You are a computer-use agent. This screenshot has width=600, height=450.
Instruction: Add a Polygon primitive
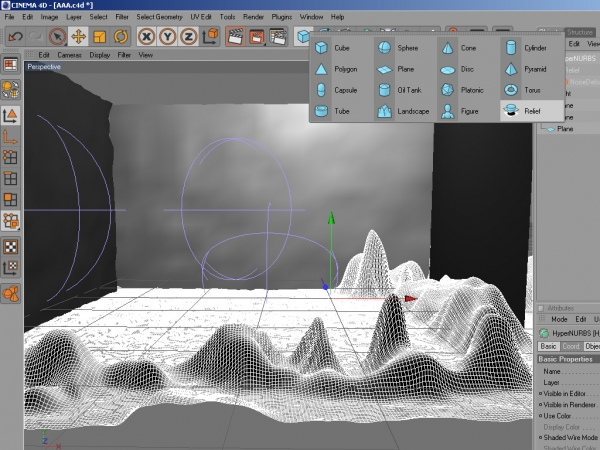pyautogui.click(x=342, y=69)
